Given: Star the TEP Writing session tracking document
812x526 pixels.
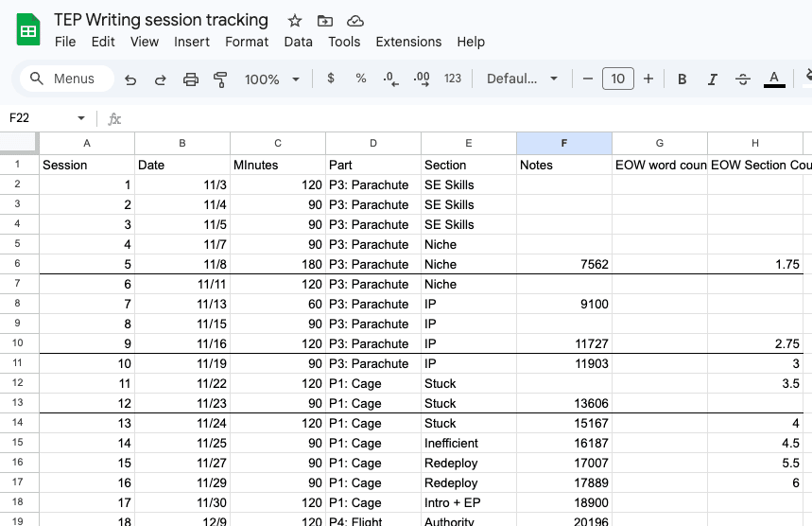Looking at the screenshot, I should pos(295,21).
